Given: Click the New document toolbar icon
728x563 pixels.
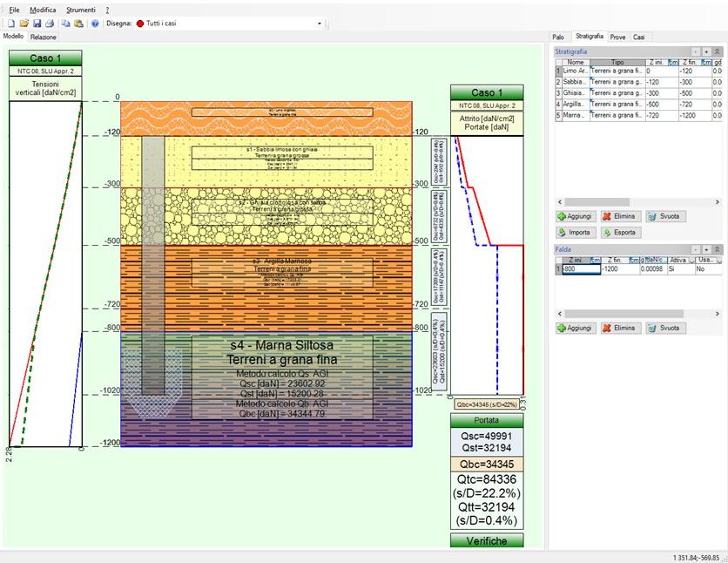Looking at the screenshot, I should [x=11, y=24].
